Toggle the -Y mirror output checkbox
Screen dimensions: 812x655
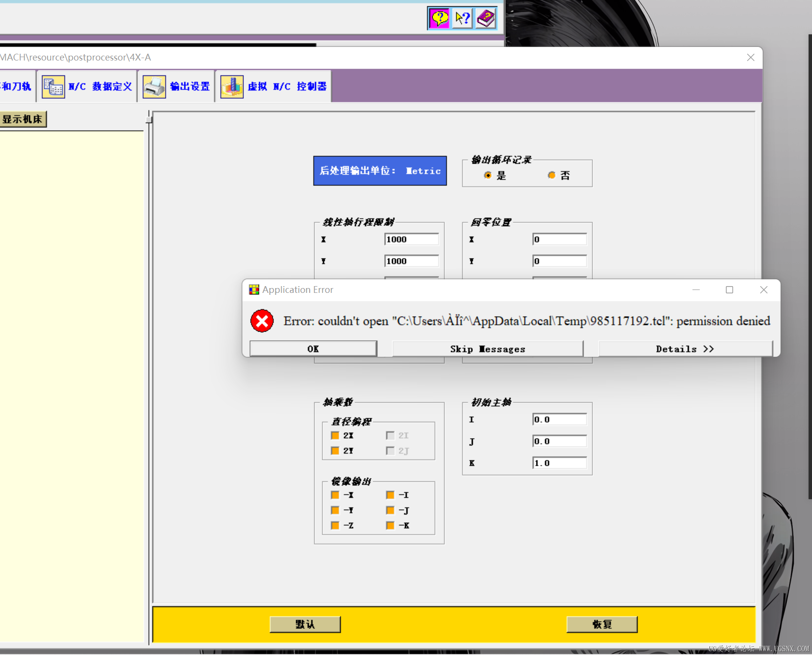click(x=335, y=510)
